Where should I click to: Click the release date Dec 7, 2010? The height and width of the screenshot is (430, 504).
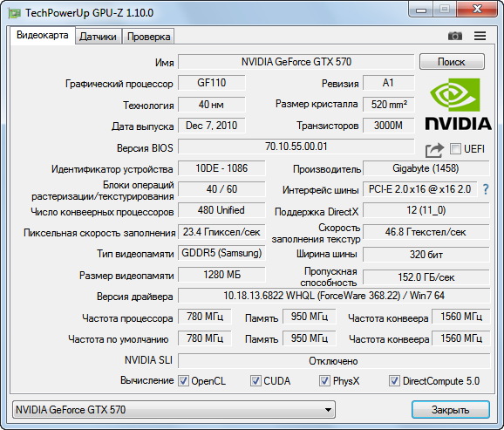[212, 125]
